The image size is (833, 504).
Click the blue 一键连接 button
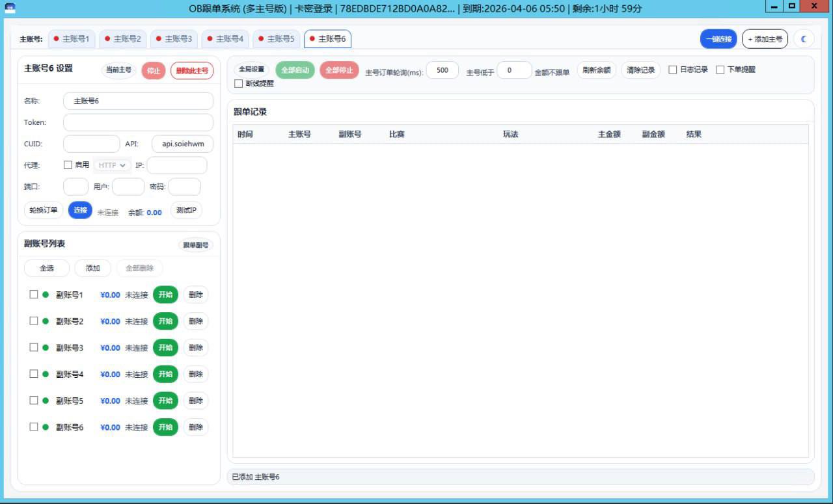coord(718,38)
